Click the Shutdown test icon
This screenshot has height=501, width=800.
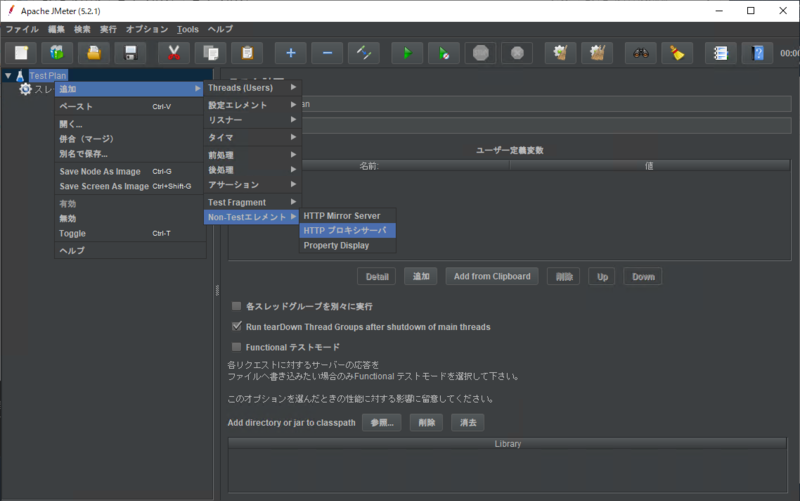517,53
